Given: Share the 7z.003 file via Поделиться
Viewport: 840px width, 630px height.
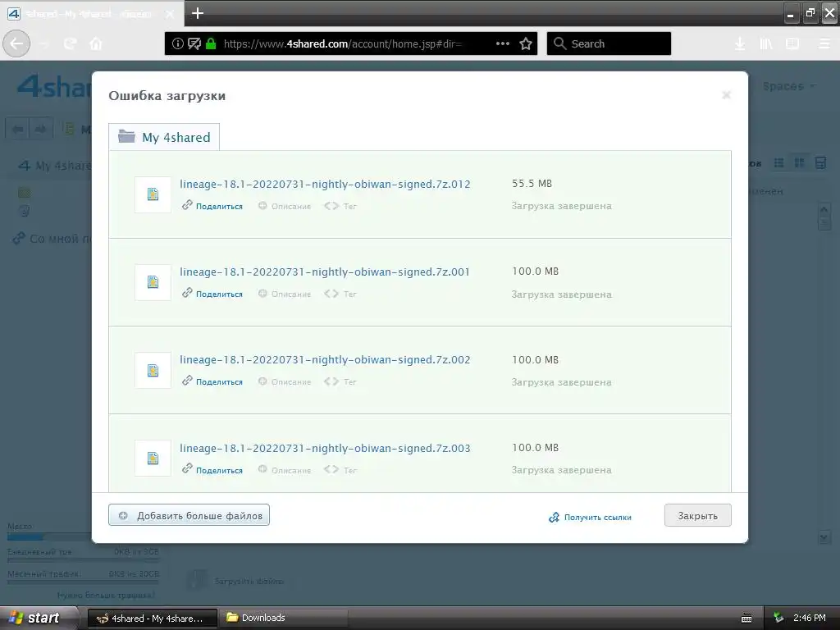Looking at the screenshot, I should click(212, 470).
